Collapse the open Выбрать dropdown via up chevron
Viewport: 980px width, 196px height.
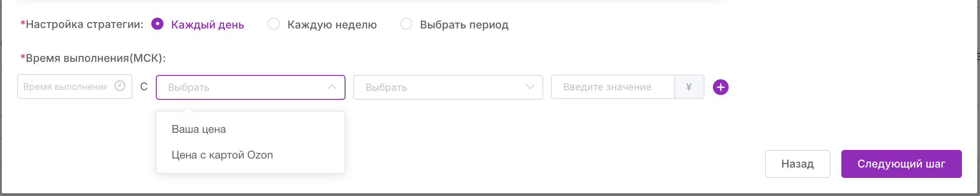point(332,87)
